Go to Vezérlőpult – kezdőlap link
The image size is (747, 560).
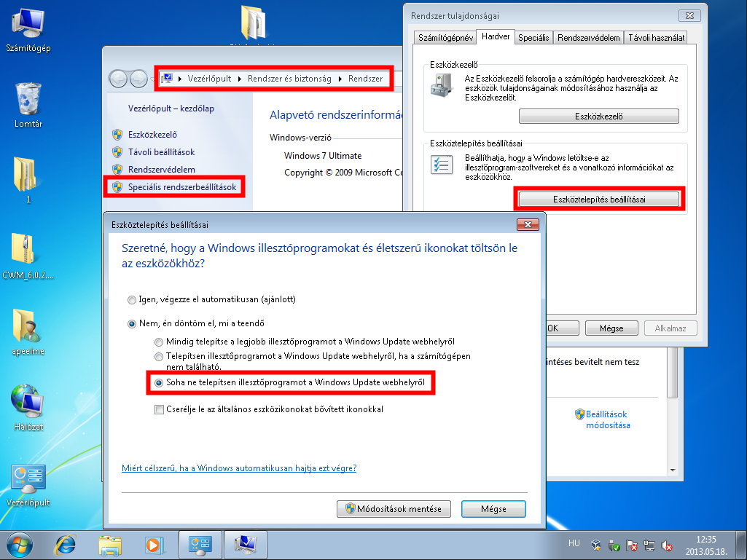pos(171,109)
